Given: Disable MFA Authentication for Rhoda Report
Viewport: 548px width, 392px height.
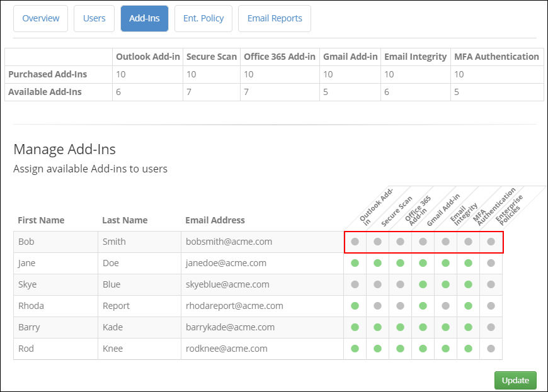Looking at the screenshot, I should tap(468, 306).
